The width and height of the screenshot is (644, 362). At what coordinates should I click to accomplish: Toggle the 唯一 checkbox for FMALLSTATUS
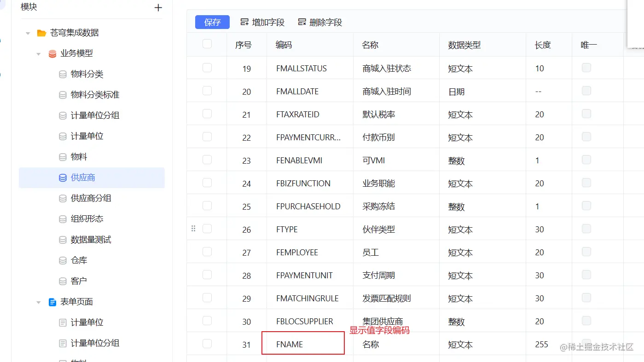click(586, 68)
